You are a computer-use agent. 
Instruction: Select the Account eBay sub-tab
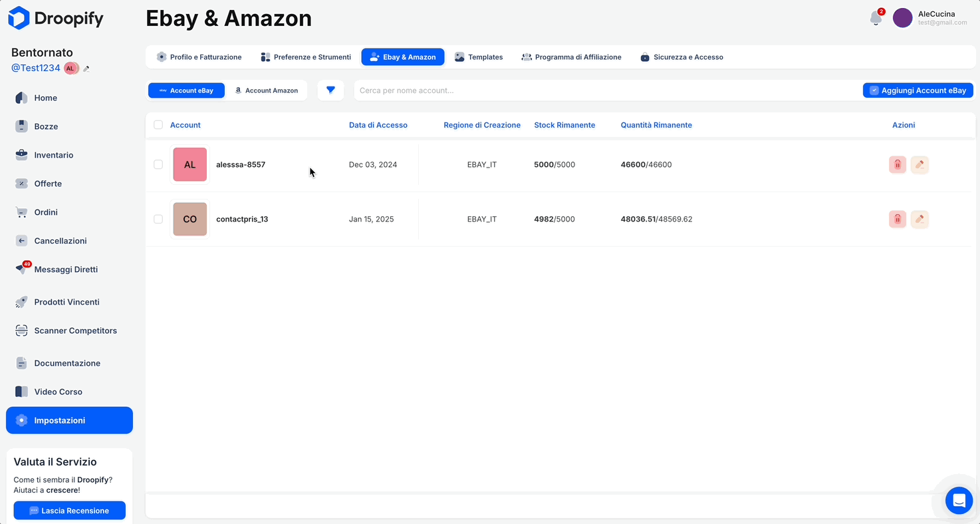coord(186,90)
